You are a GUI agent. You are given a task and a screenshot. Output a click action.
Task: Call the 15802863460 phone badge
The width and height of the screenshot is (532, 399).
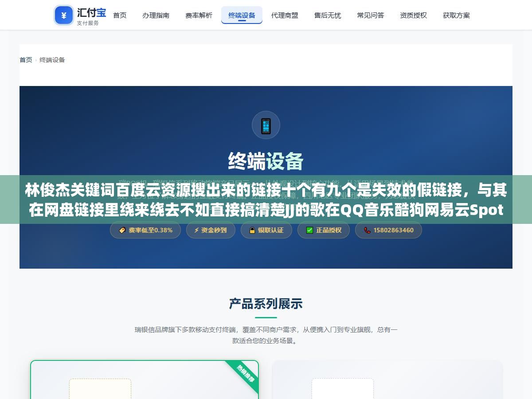click(x=388, y=230)
